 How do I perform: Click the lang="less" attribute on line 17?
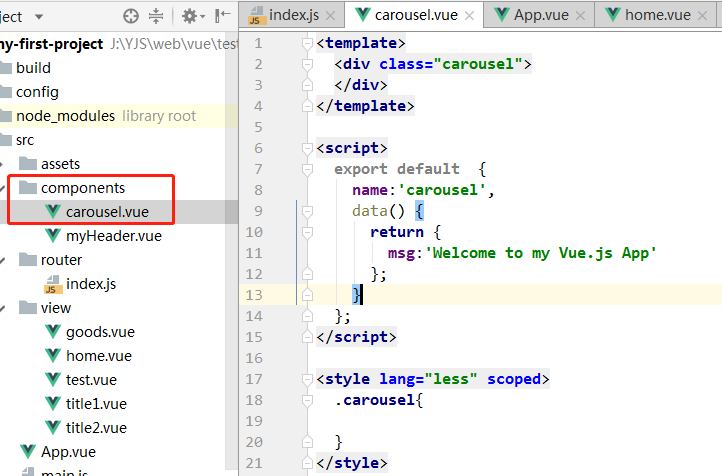pos(428,379)
